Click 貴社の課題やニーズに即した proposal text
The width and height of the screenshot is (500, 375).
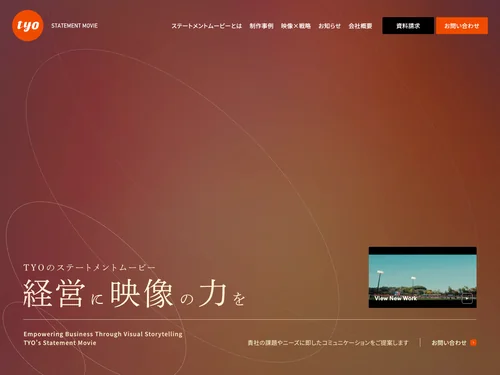[x=328, y=343]
